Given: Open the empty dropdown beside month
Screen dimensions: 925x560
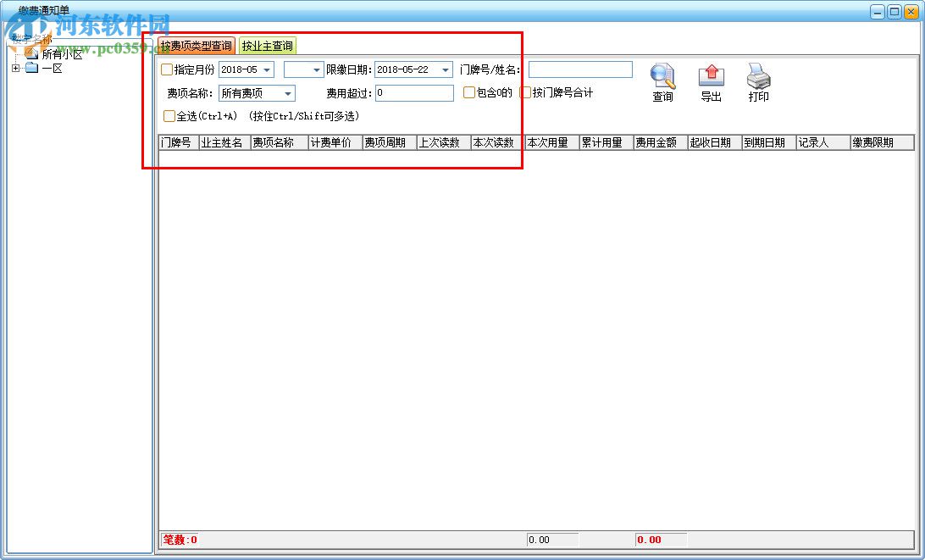Looking at the screenshot, I should click(316, 69).
